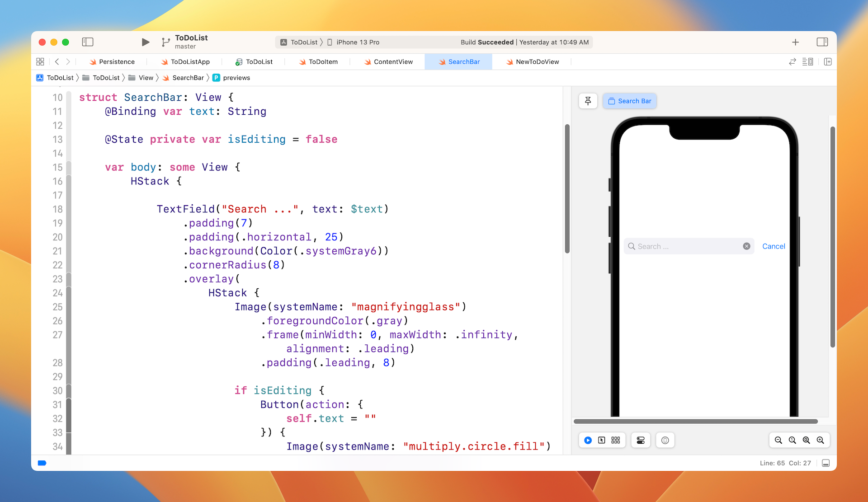The width and height of the screenshot is (868, 502).
Task: Pin the Search Bar preview
Action: pyautogui.click(x=587, y=101)
